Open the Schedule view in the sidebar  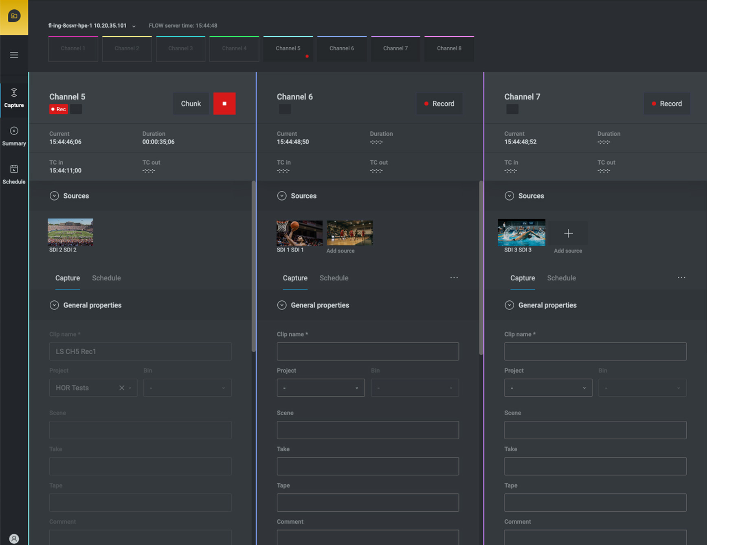coord(14,174)
